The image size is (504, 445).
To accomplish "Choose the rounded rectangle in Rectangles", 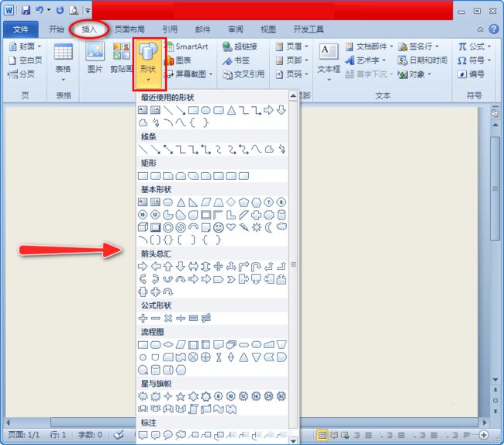I will tap(156, 176).
